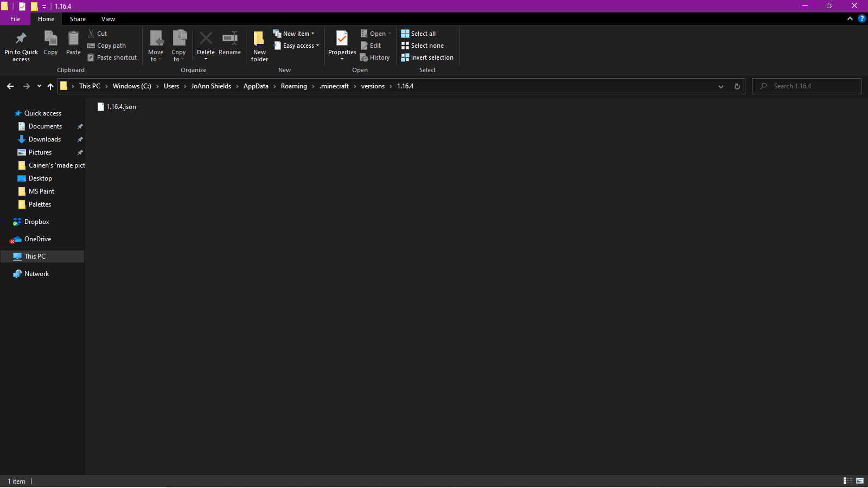Switch to the View ribbon tab
868x488 pixels.
108,19
